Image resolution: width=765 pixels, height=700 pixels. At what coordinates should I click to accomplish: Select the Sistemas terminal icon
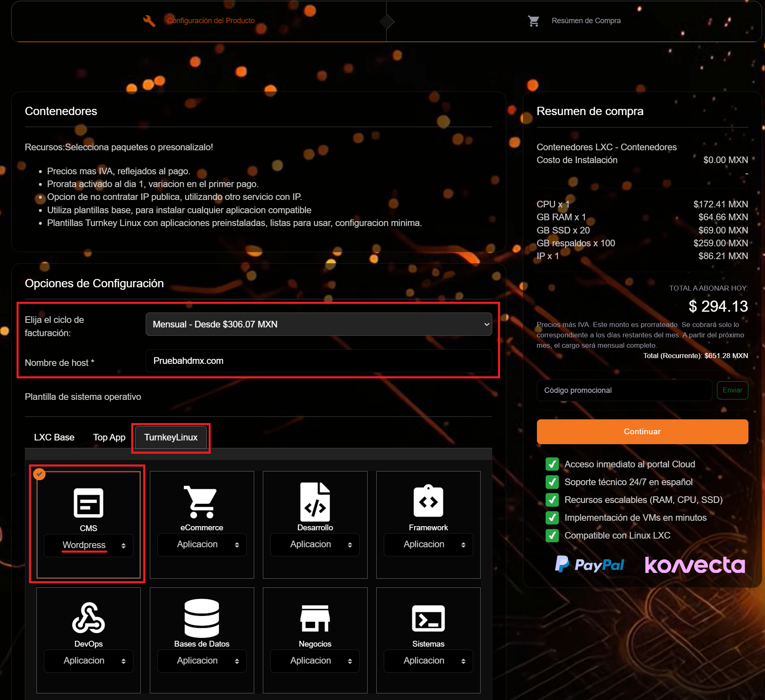click(428, 618)
